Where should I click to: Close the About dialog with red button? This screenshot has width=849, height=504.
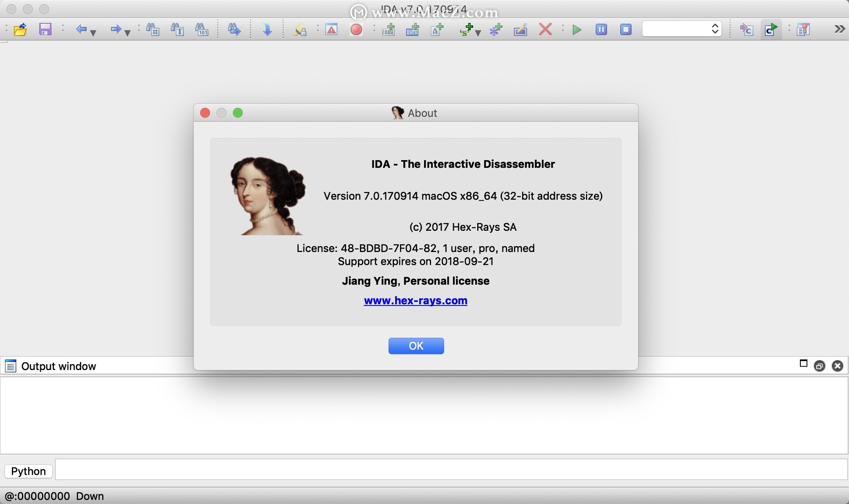(x=205, y=113)
